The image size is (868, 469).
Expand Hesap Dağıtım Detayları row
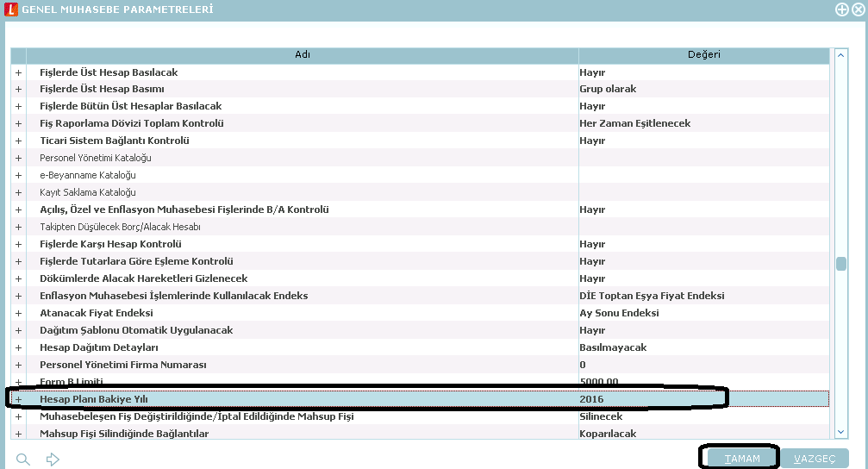click(x=18, y=347)
